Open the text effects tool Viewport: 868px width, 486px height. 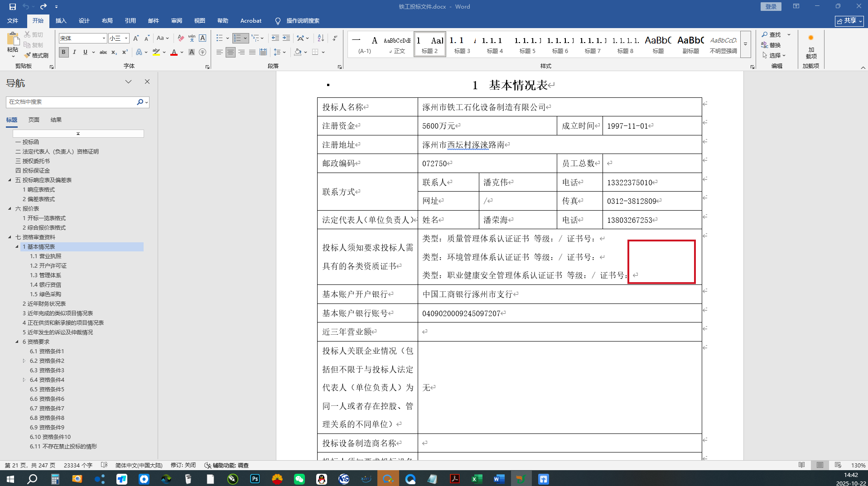pyautogui.click(x=139, y=52)
